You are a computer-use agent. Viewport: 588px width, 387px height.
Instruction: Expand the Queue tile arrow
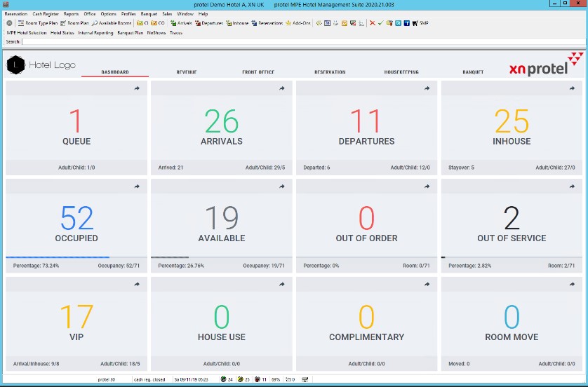137,88
